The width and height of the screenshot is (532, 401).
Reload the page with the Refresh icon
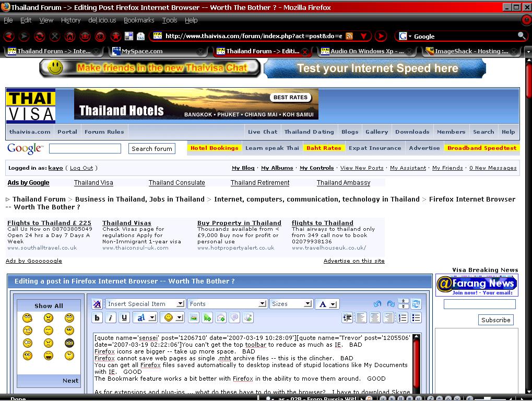coord(39,36)
